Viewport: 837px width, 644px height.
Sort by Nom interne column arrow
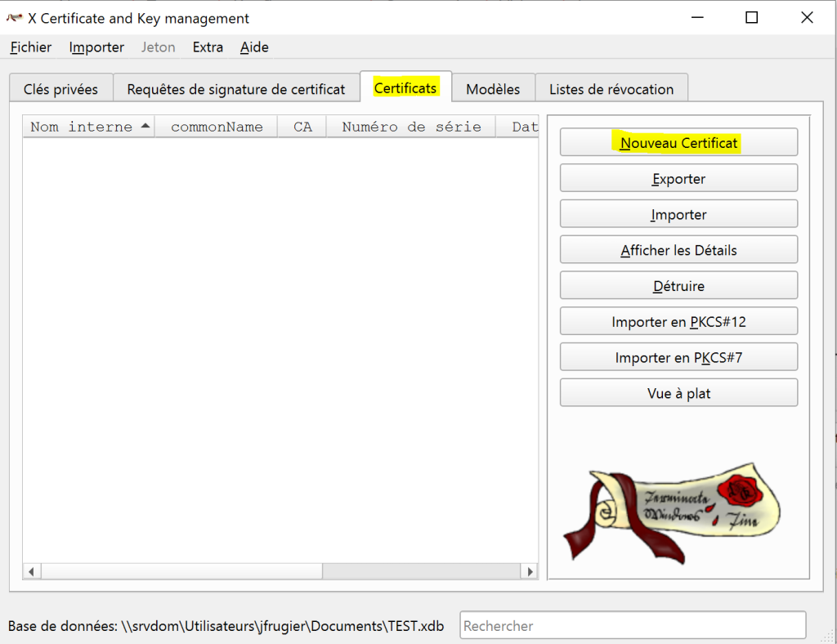point(145,126)
